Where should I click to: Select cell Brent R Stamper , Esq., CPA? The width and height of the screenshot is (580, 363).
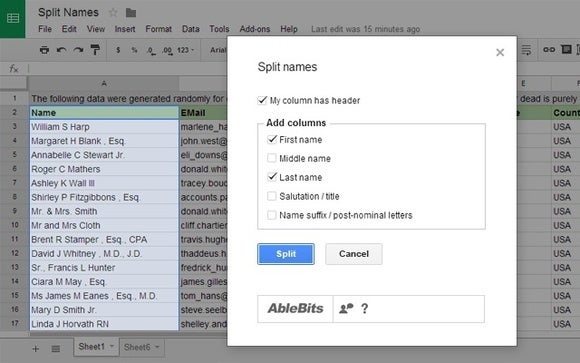coord(104,239)
